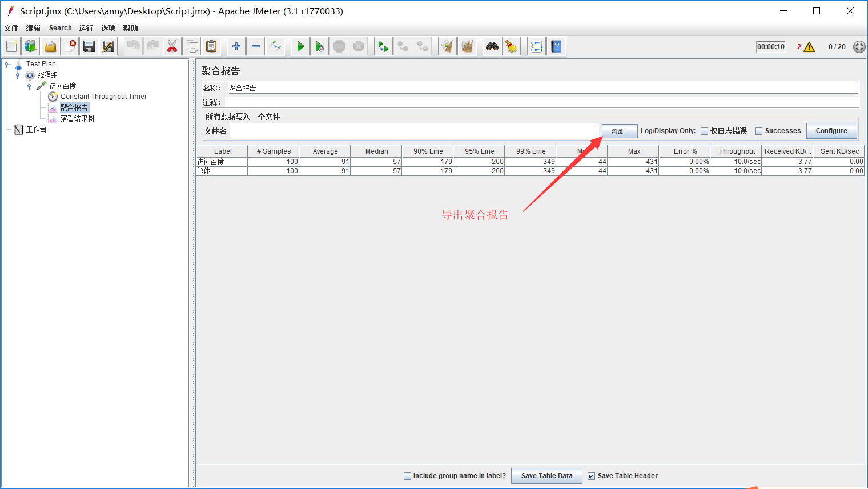Open the 文件 menu
Image resolution: width=868 pixels, height=489 pixels.
click(11, 28)
